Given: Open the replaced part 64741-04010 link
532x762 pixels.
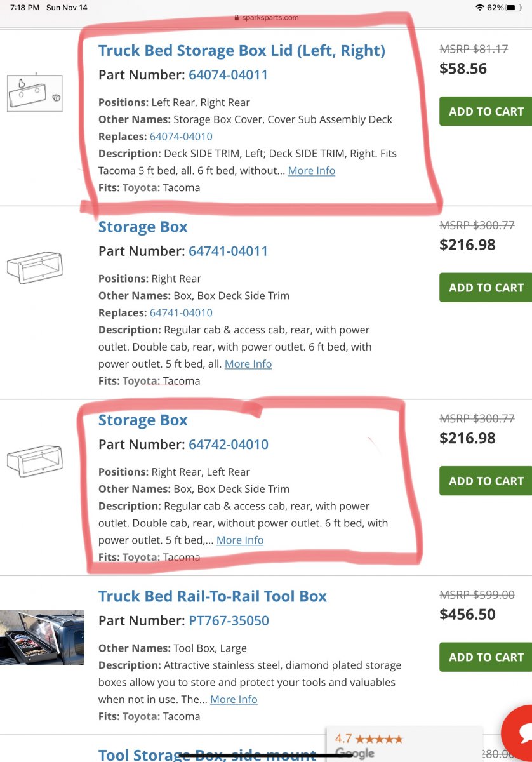Looking at the screenshot, I should [x=181, y=312].
